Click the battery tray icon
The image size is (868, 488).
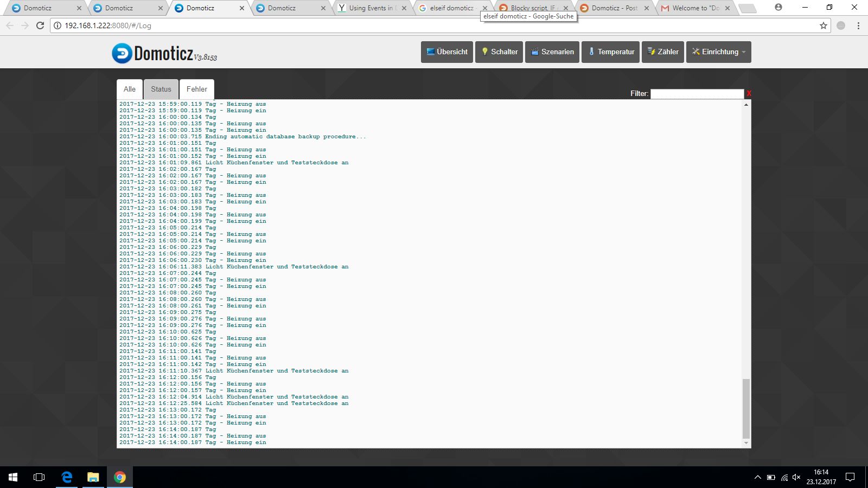coord(771,477)
